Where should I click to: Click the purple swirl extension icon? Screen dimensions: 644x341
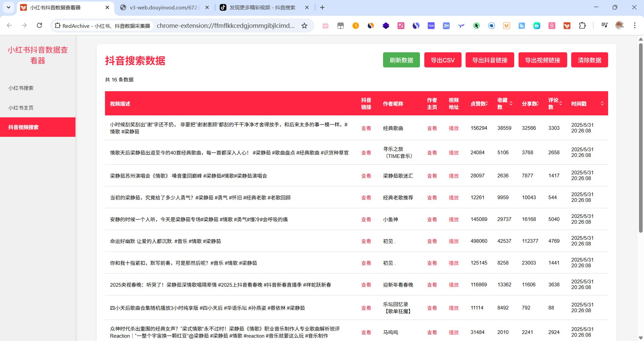[x=416, y=26]
